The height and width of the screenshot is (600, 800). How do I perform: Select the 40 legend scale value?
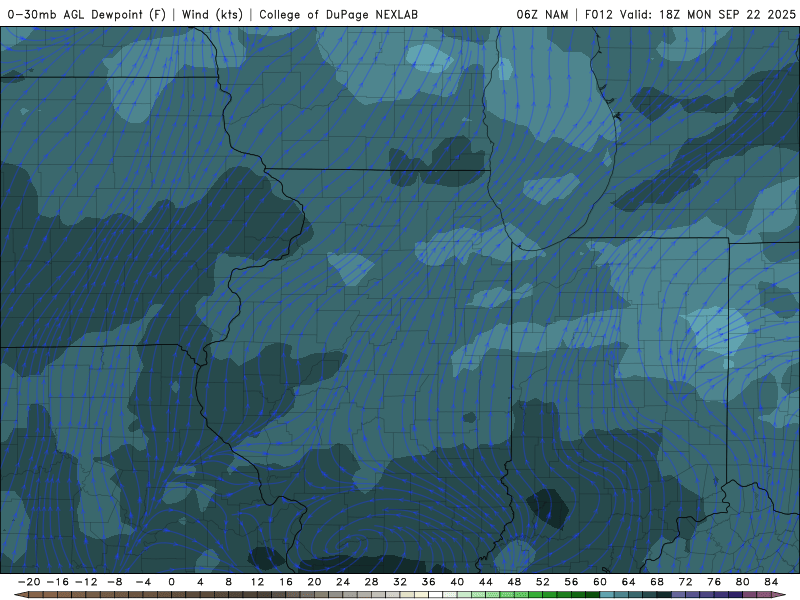click(457, 582)
